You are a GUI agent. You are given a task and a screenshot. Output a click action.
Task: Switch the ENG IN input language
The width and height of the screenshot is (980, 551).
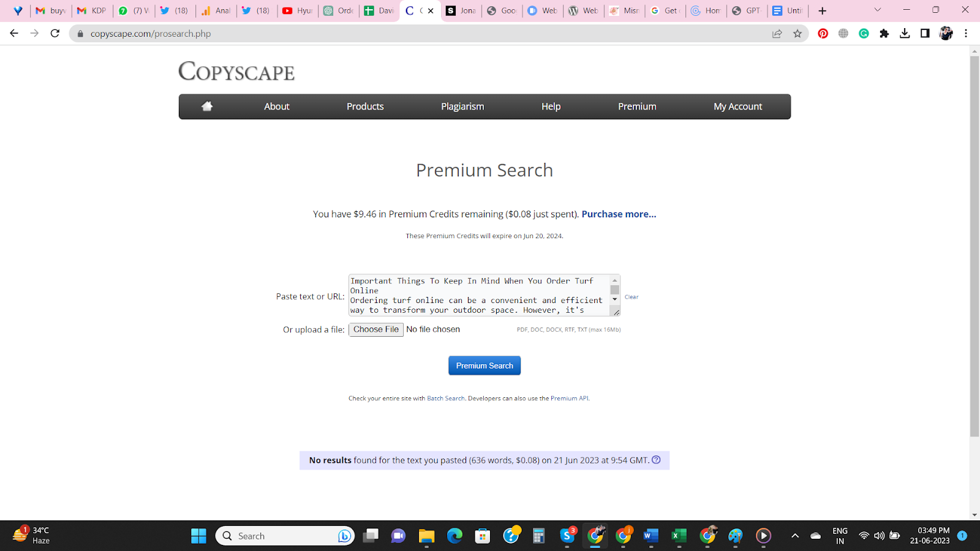click(x=840, y=536)
